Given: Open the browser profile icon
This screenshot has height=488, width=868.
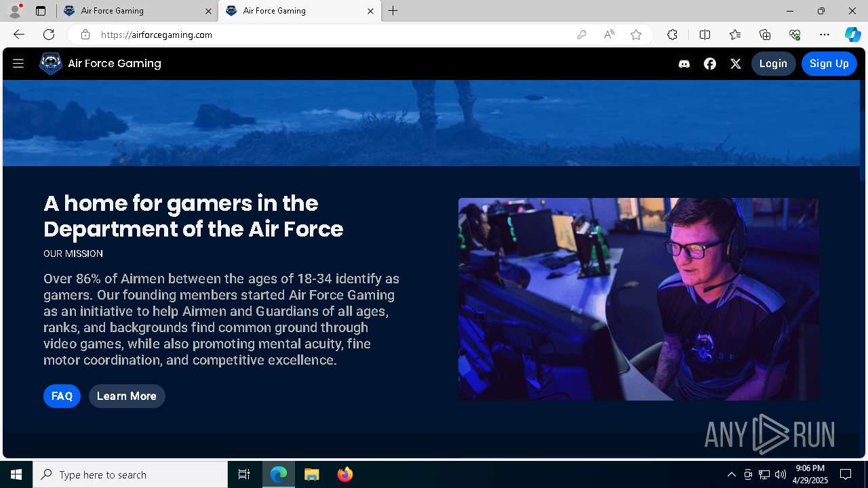Looking at the screenshot, I should tap(15, 11).
